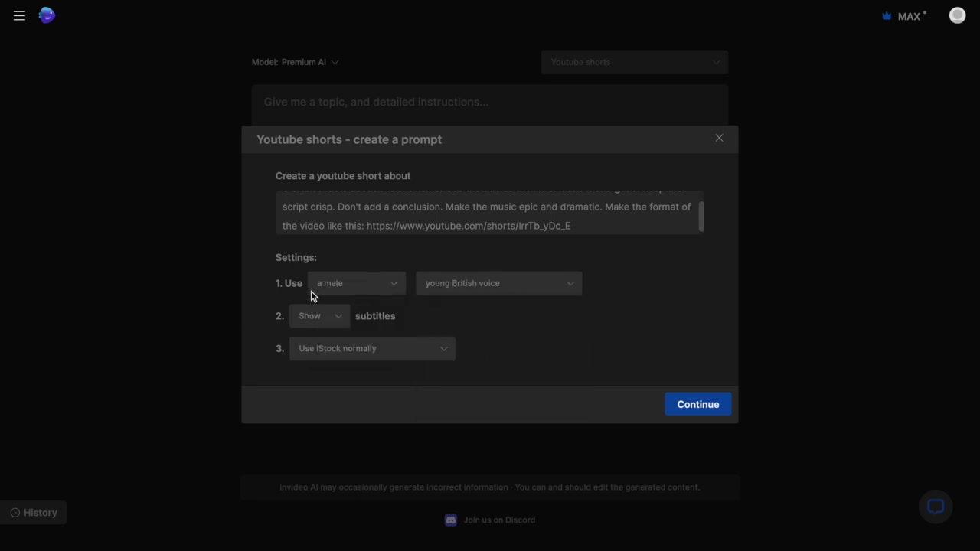980x551 pixels.
Task: Open the 'young British voice' dropdown
Action: 498,283
